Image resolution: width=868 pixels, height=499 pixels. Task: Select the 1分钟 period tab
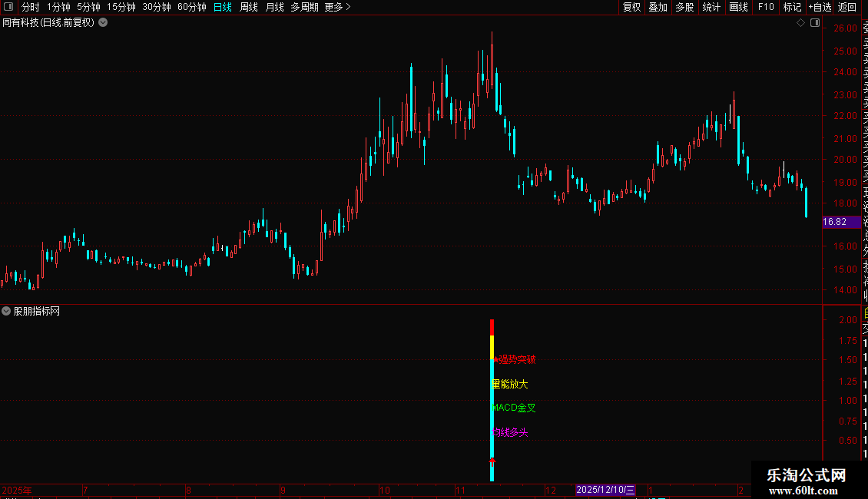coord(58,7)
